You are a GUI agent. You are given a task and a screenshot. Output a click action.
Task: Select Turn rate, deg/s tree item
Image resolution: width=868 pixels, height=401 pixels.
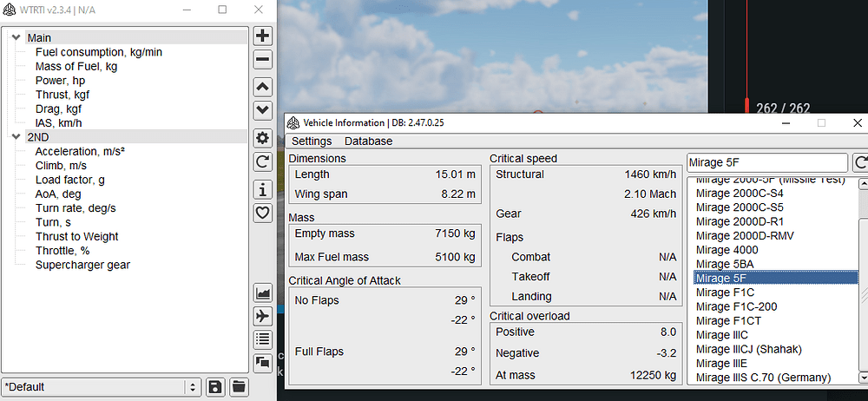(76, 208)
